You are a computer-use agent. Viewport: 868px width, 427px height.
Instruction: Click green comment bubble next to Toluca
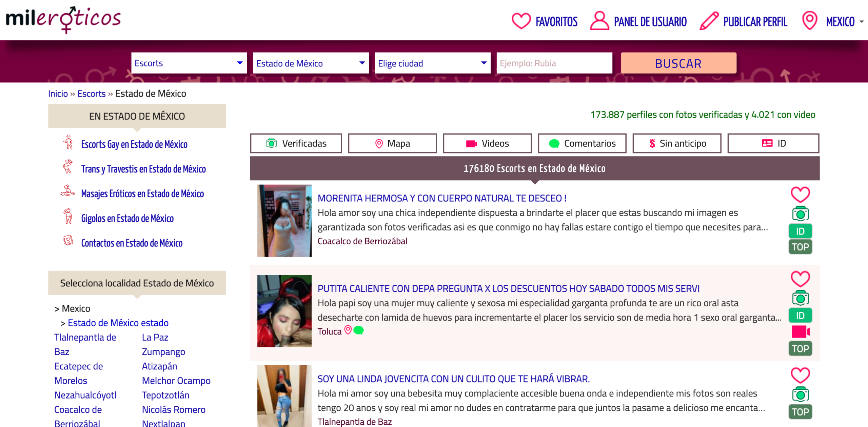pos(358,330)
